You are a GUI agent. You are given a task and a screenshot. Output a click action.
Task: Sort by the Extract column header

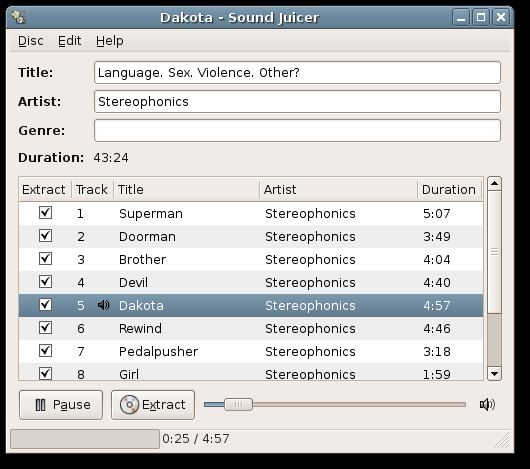(45, 190)
